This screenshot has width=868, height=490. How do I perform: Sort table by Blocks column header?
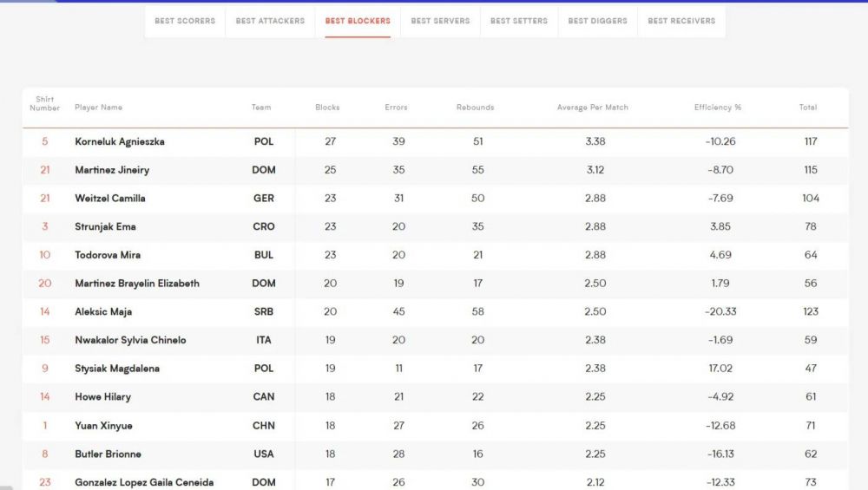(327, 108)
